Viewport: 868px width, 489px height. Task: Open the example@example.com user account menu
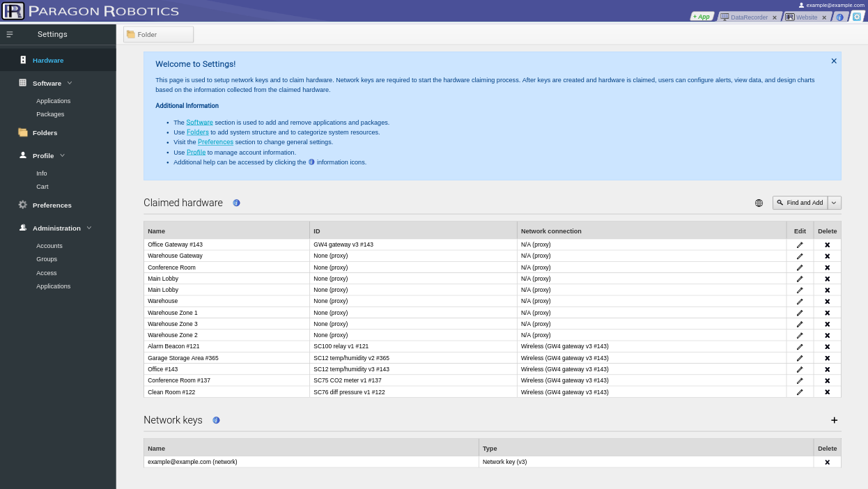pyautogui.click(x=831, y=5)
